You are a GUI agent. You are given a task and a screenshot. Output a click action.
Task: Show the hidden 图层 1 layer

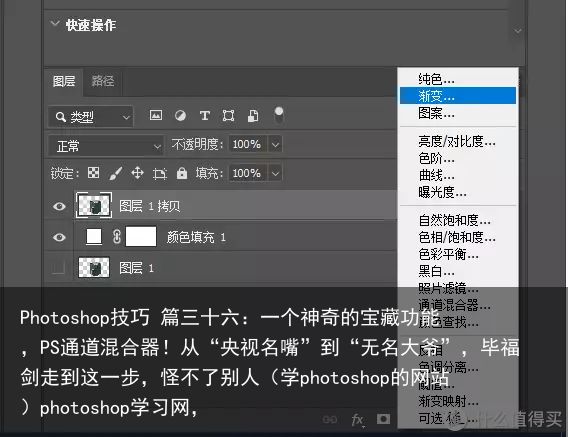click(58, 268)
